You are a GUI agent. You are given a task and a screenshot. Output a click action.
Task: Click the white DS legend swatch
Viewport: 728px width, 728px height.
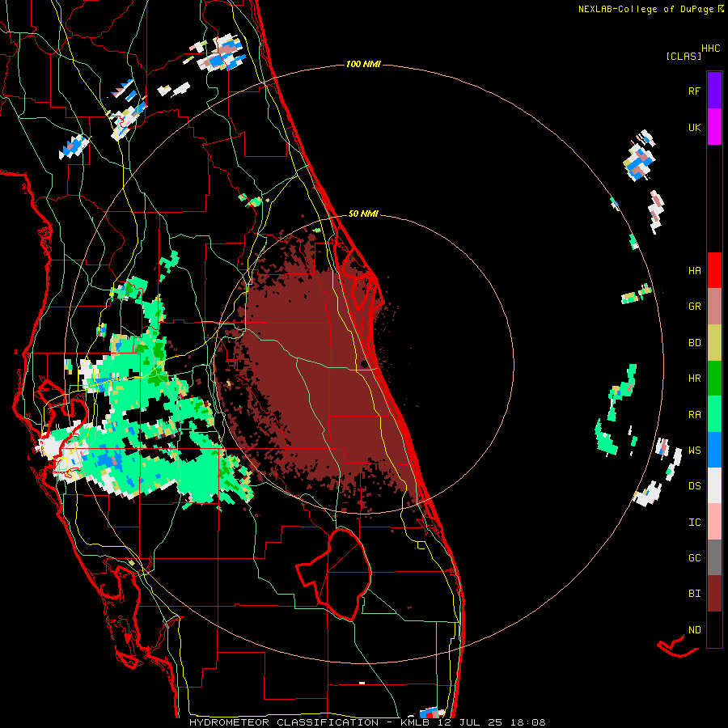click(714, 485)
